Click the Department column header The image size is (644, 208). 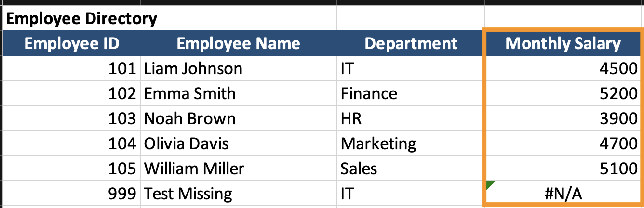pyautogui.click(x=411, y=44)
